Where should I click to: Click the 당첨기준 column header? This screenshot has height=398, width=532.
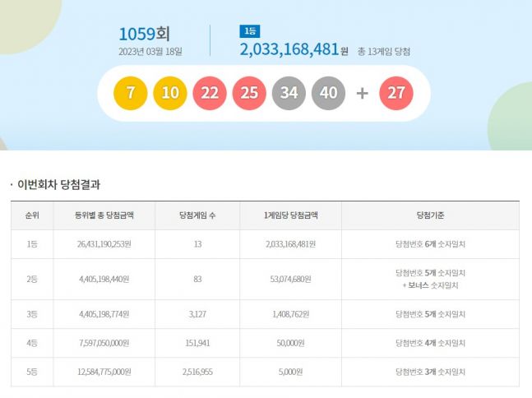click(430, 215)
